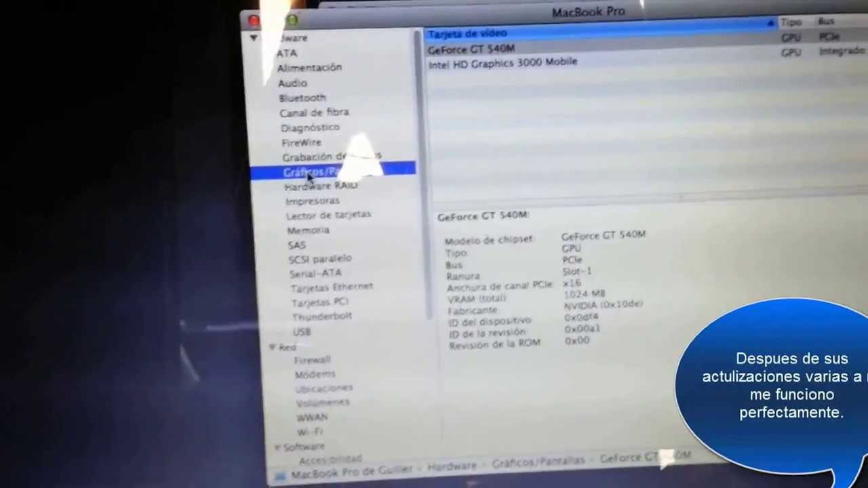Select Tarjetas PCI in the sidebar
The height and width of the screenshot is (488, 868).
click(319, 302)
